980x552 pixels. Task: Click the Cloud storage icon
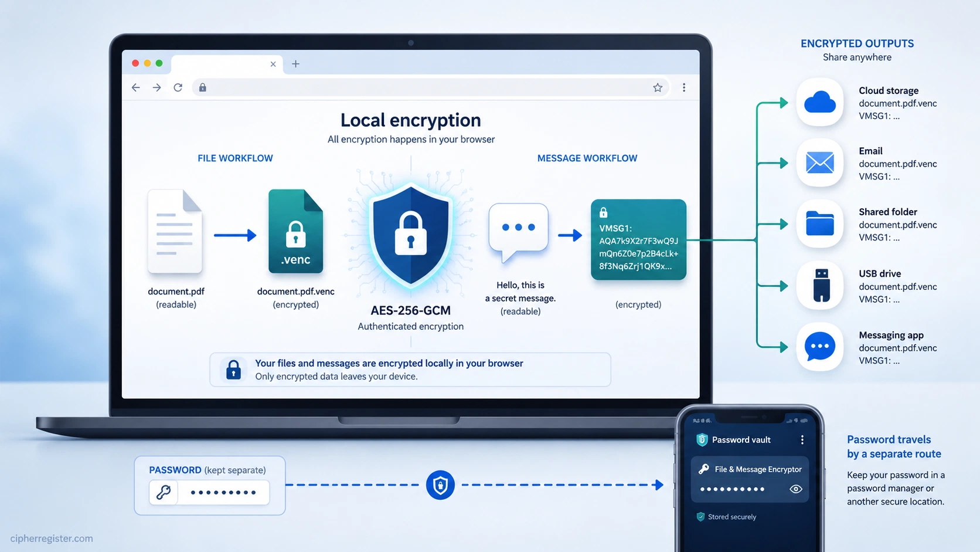[820, 103]
